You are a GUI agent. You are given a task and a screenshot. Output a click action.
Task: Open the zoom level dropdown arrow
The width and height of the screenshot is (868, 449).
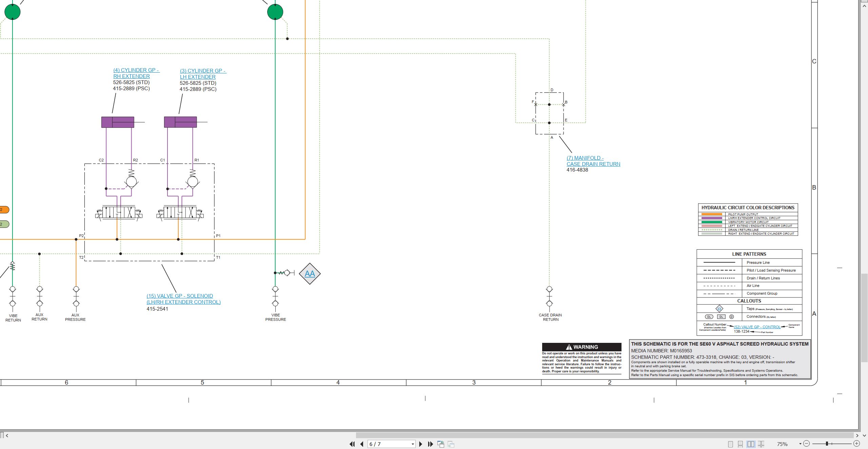pos(800,444)
